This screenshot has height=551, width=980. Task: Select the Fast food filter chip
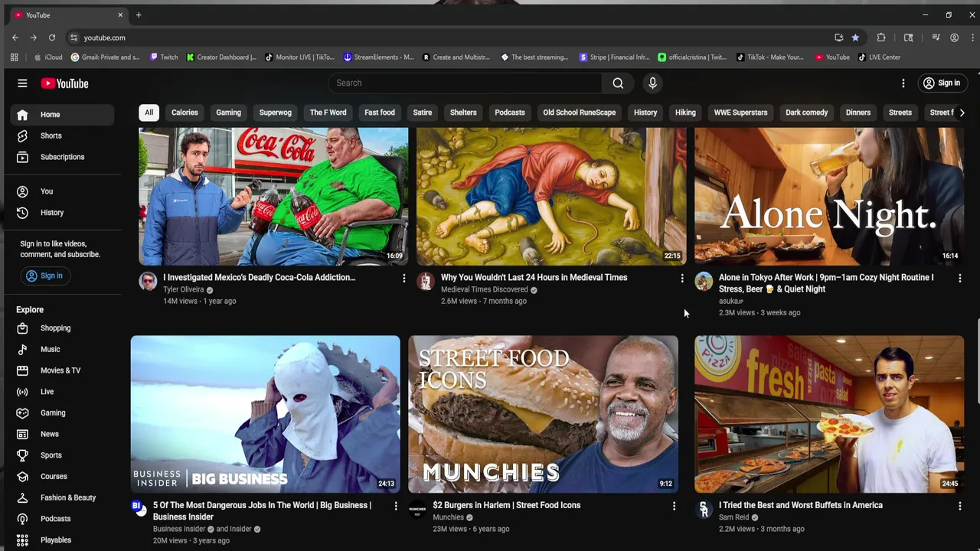pos(380,112)
